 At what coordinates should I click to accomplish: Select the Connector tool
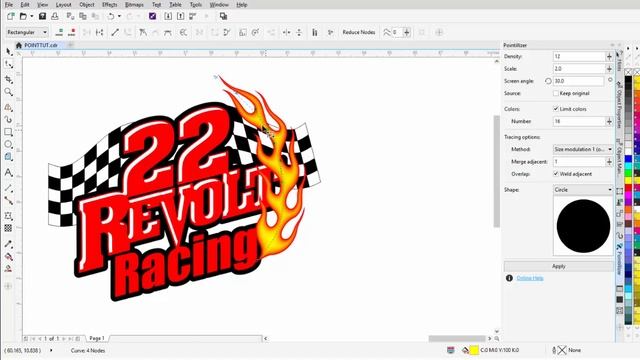[9, 200]
